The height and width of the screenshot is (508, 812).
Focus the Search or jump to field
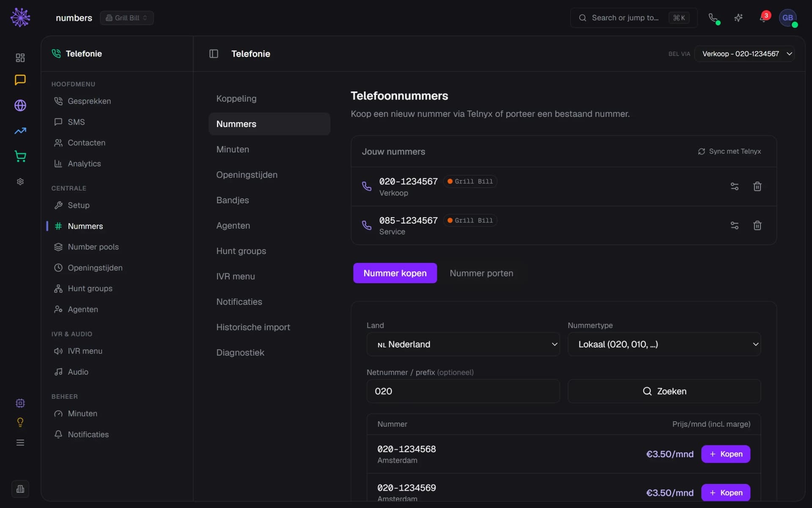point(634,18)
